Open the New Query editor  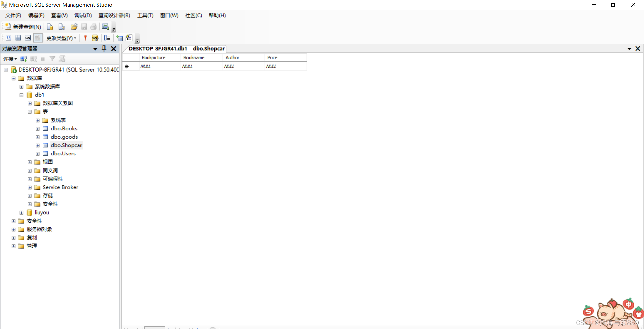tap(23, 27)
